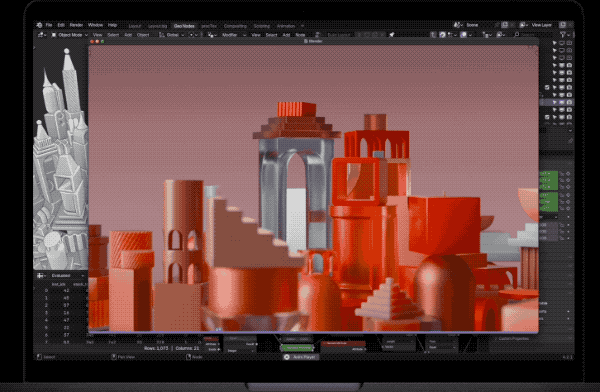Toggle viewport visibility on highlighted outliner row
This screenshot has width=600, height=392.
(562, 102)
